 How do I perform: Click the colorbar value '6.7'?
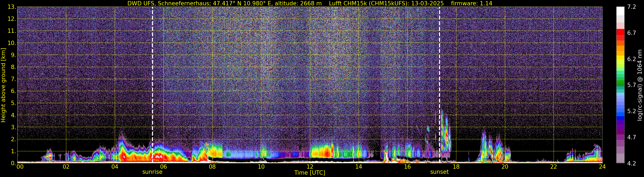click(632, 33)
